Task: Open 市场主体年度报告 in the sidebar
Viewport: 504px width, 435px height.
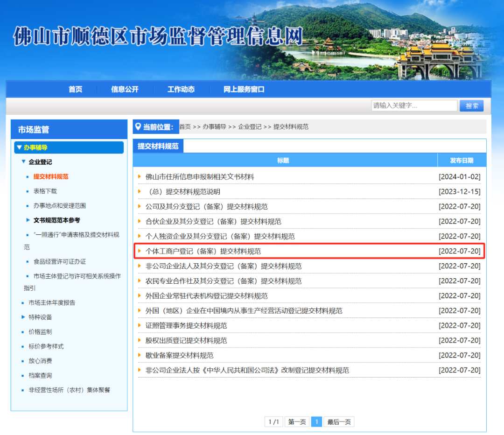Action: [52, 302]
